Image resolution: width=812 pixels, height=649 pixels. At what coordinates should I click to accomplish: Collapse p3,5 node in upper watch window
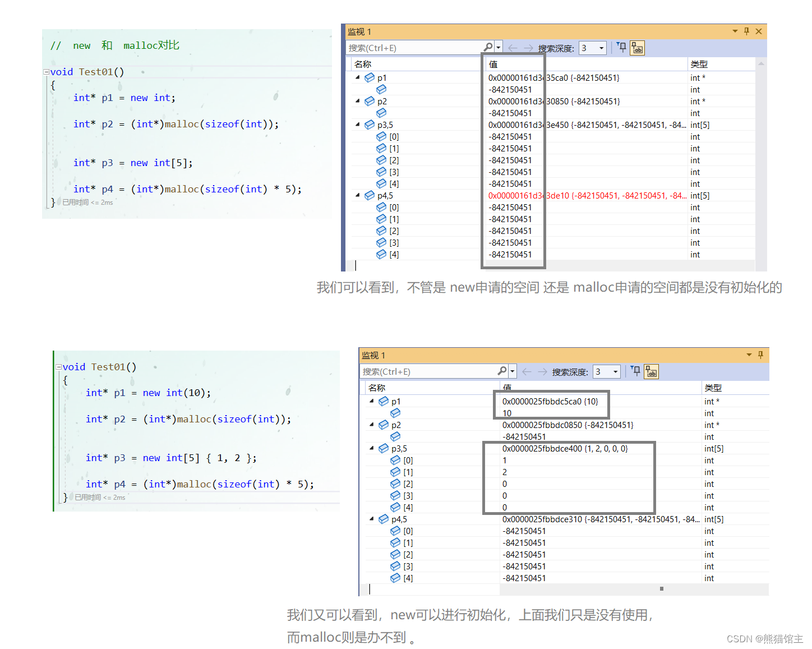tap(358, 125)
